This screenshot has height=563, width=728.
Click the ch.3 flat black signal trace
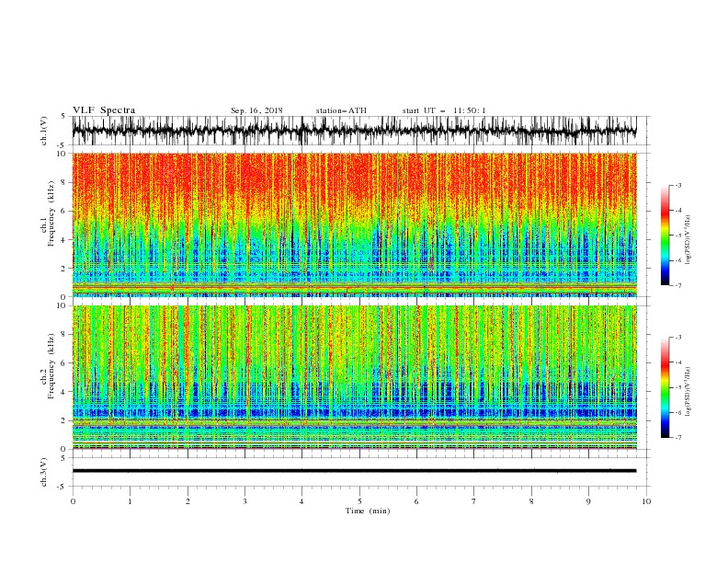click(x=354, y=471)
